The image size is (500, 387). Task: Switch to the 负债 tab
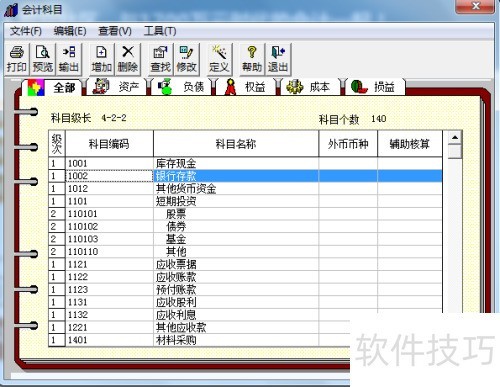click(x=182, y=87)
